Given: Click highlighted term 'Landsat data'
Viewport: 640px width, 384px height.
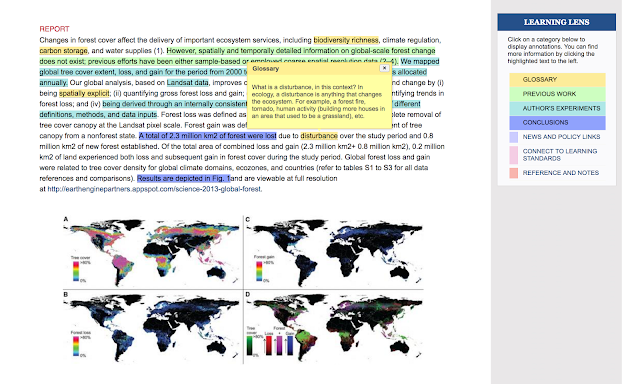Looking at the screenshot, I should pos(188,82).
